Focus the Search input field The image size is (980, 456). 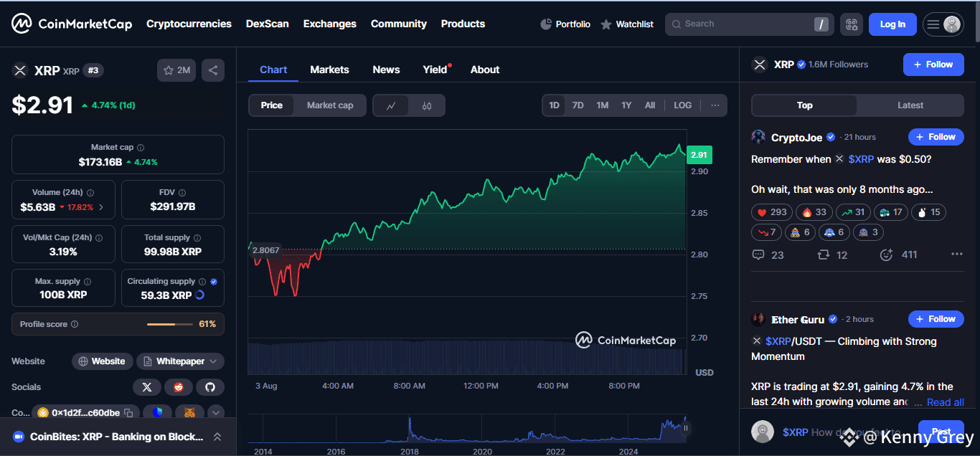click(x=749, y=24)
